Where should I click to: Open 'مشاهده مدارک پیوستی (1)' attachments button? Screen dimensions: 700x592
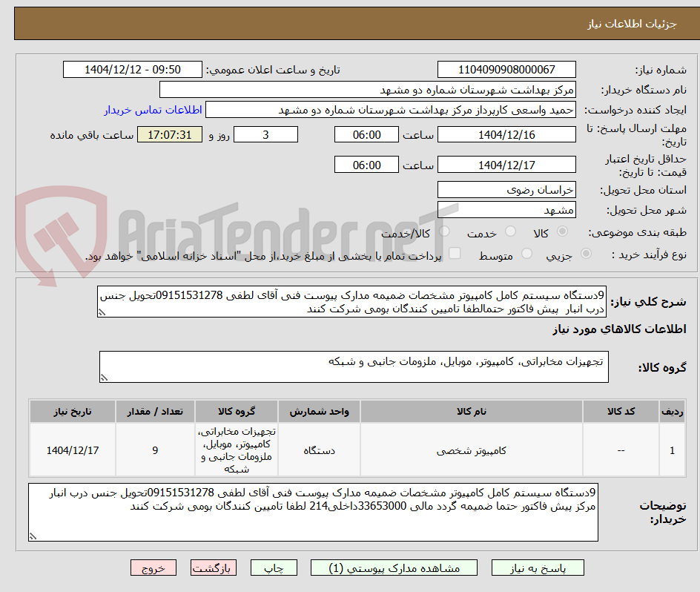coord(394,568)
